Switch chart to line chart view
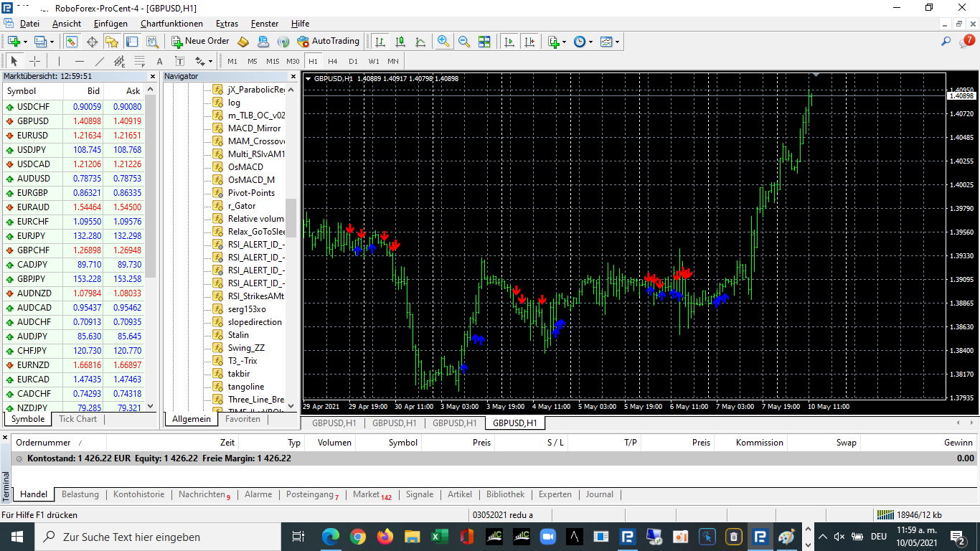Screen dimensions: 980x551 pyautogui.click(x=420, y=42)
